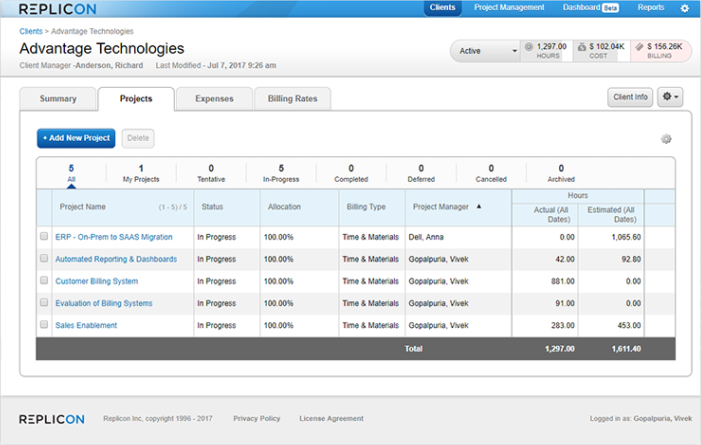Open Customer Billing System project
This screenshot has height=445, width=701.
pyautogui.click(x=97, y=281)
